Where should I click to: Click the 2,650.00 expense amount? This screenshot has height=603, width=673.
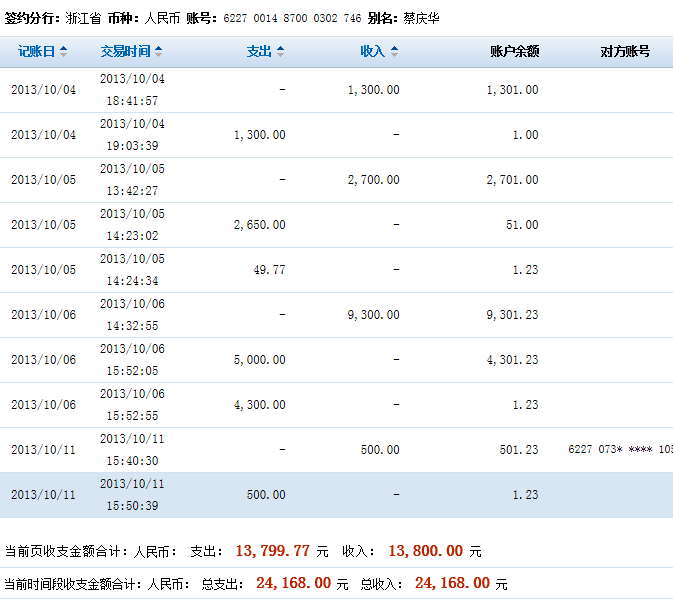point(259,225)
